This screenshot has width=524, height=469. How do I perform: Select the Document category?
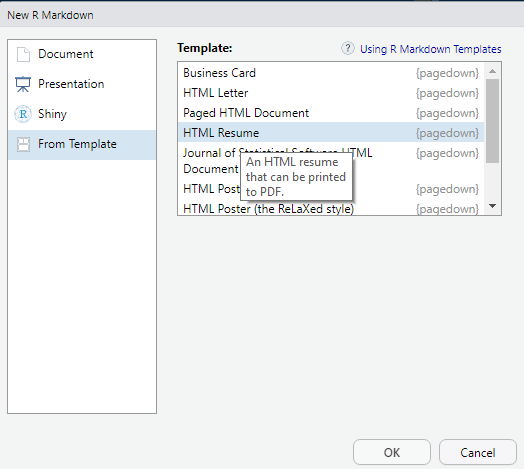click(82, 54)
